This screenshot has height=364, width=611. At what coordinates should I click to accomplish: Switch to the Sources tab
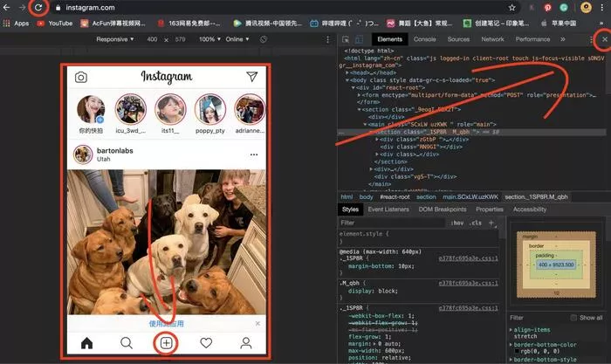click(458, 39)
